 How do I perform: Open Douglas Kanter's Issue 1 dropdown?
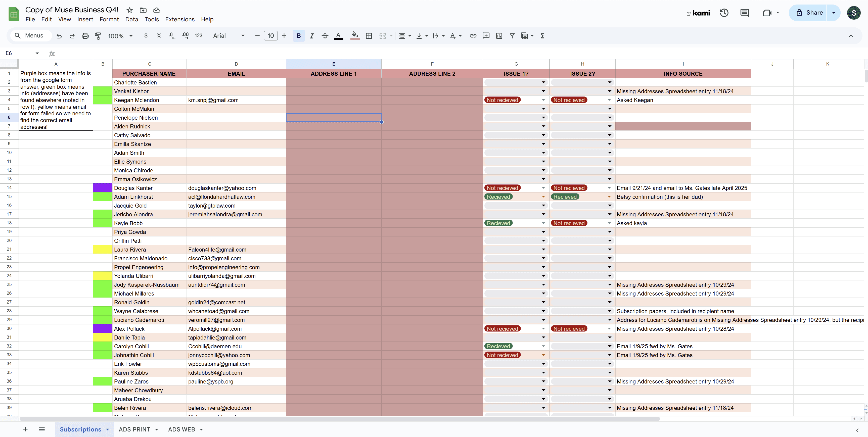coord(543,188)
